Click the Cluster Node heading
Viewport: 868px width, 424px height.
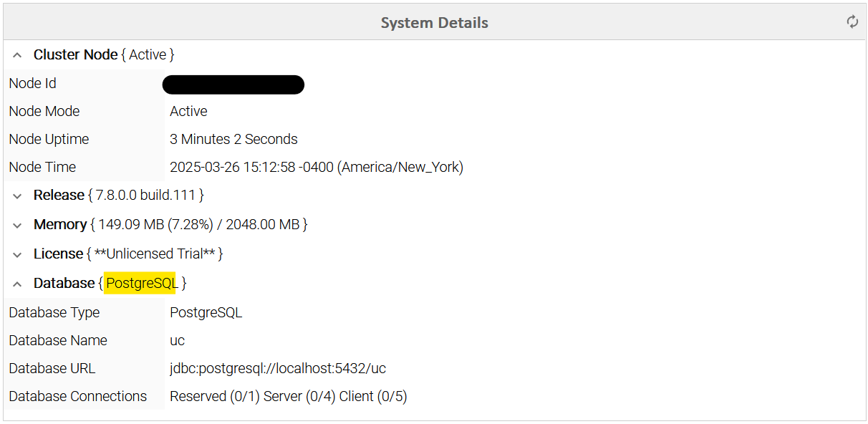pyautogui.click(x=75, y=54)
